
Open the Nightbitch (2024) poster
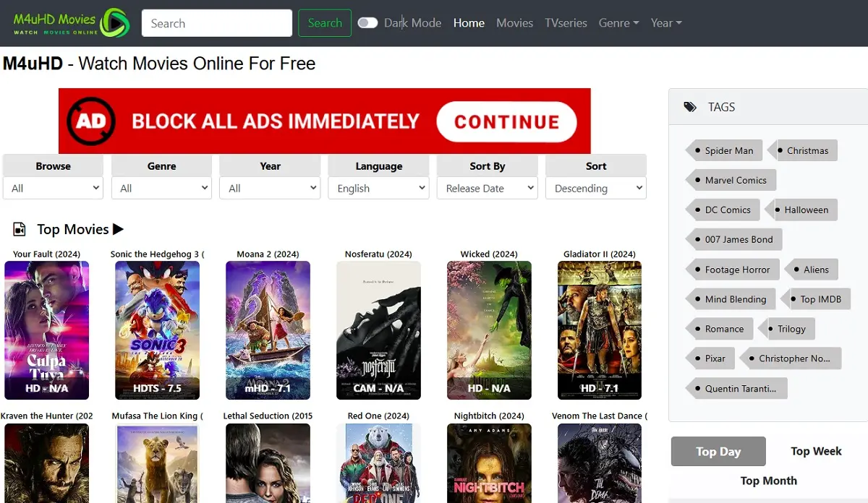tap(489, 463)
